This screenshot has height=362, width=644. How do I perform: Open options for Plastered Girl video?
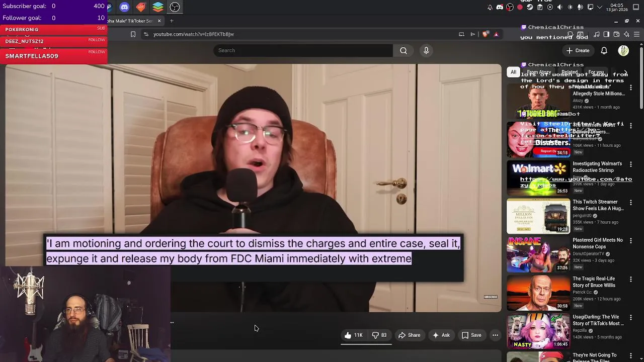coord(630,240)
